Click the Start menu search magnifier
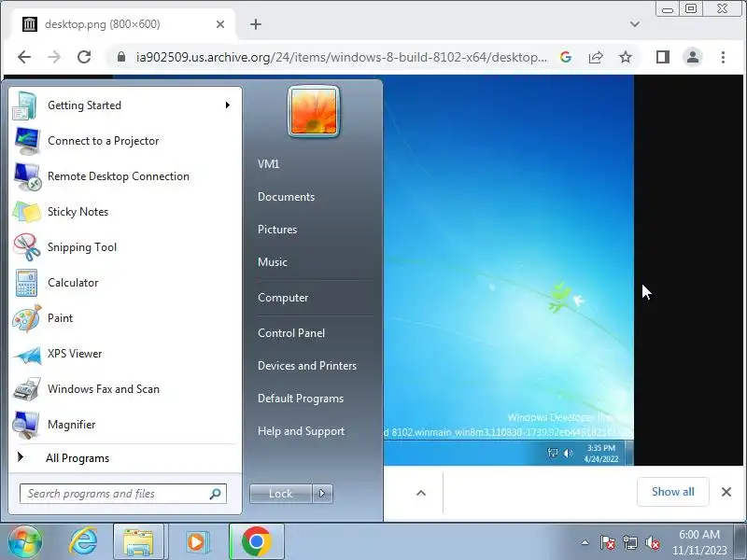The height and width of the screenshot is (560, 747). [216, 494]
